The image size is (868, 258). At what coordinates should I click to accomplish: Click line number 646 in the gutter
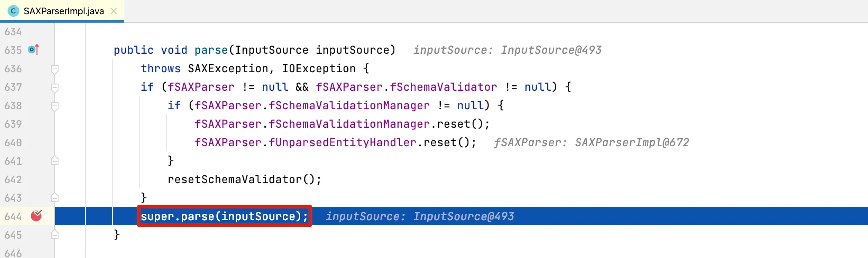point(13,253)
